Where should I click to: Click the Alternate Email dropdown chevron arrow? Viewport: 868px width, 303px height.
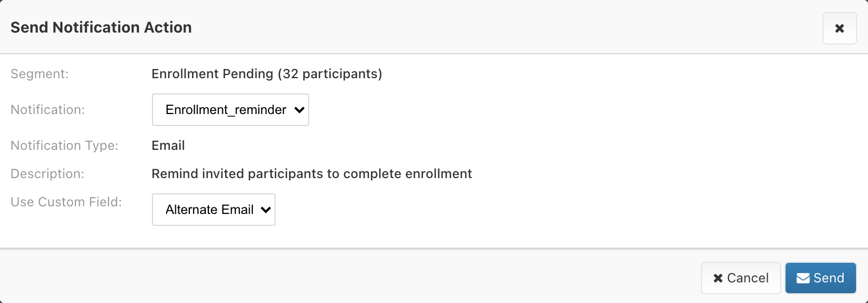point(266,210)
